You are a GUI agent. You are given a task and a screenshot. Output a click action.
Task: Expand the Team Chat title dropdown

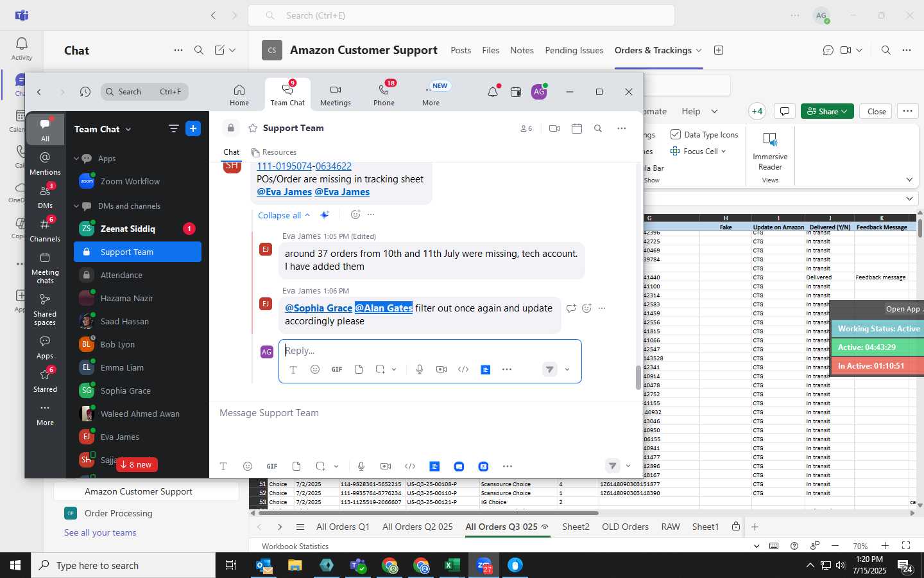click(128, 129)
